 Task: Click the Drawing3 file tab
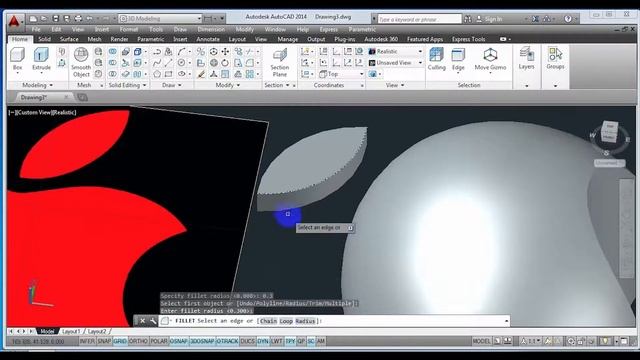[44, 97]
